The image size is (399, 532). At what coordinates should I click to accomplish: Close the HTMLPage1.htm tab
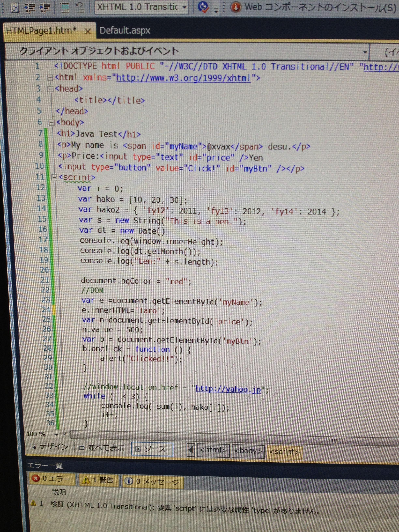tap(88, 31)
